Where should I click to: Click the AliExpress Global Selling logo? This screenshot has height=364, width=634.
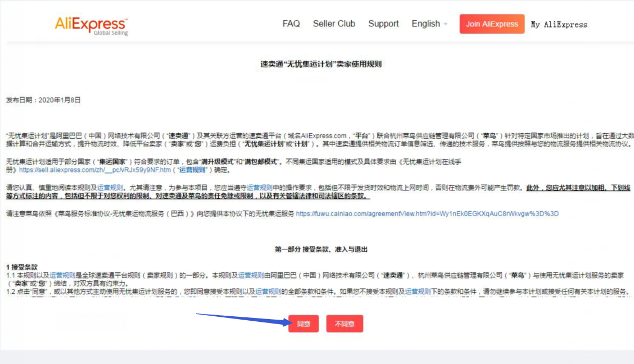tap(92, 26)
